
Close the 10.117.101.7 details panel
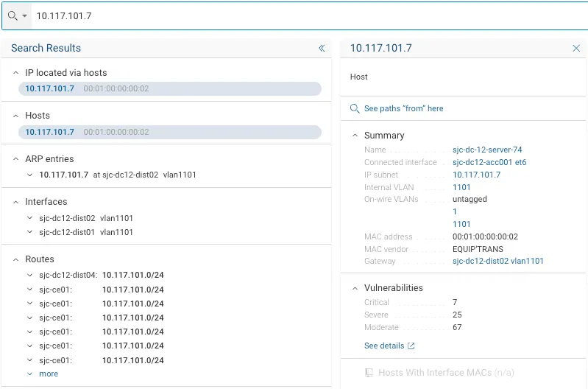576,48
